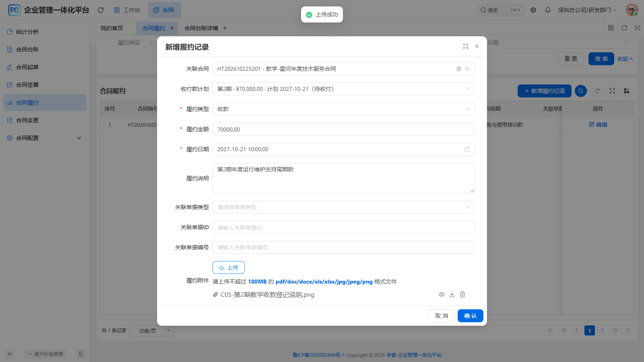
Task: Open 合同起草 in the sidebar
Action: pyautogui.click(x=45, y=67)
